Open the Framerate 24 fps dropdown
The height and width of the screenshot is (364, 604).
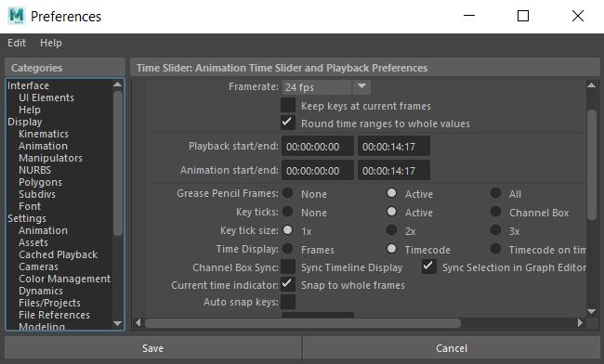326,87
